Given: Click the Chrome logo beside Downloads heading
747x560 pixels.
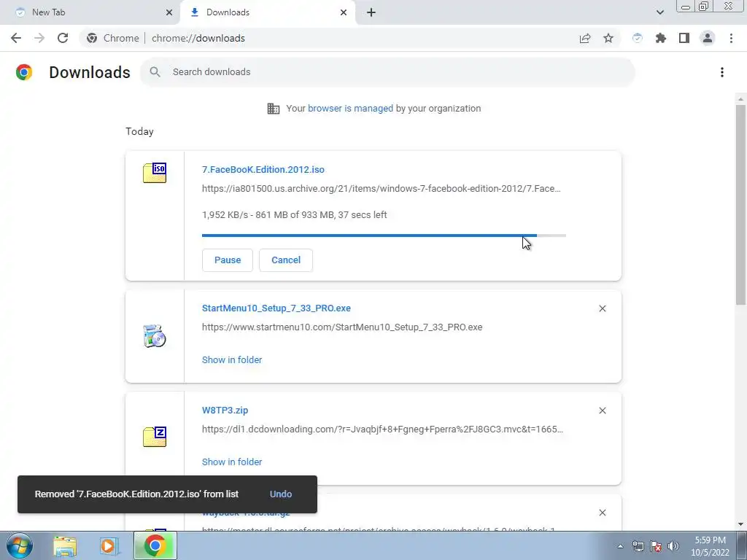Looking at the screenshot, I should [x=24, y=72].
